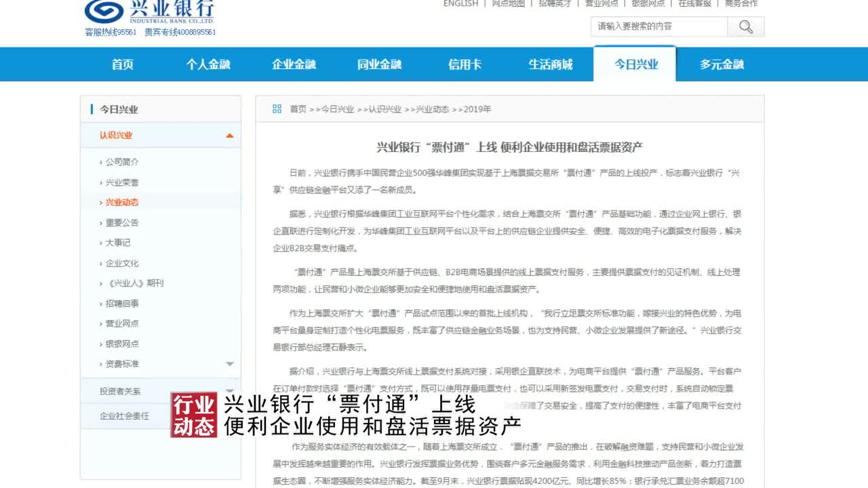Click the magnifier search button
The height and width of the screenshot is (488, 868).
746,26
